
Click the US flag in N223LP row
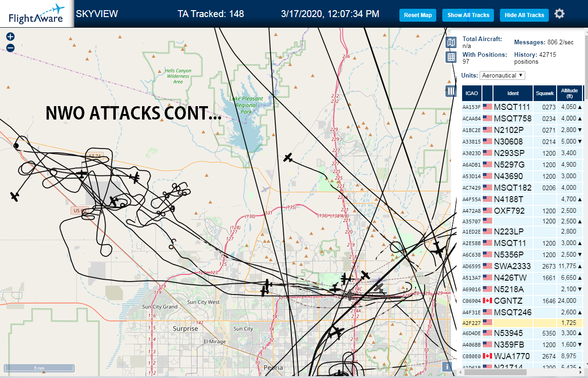coord(487,232)
